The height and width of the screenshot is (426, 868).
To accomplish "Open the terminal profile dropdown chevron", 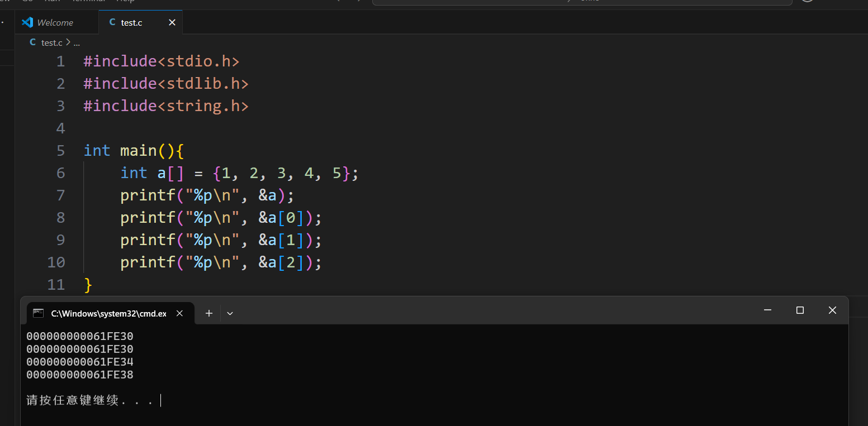I will (230, 313).
